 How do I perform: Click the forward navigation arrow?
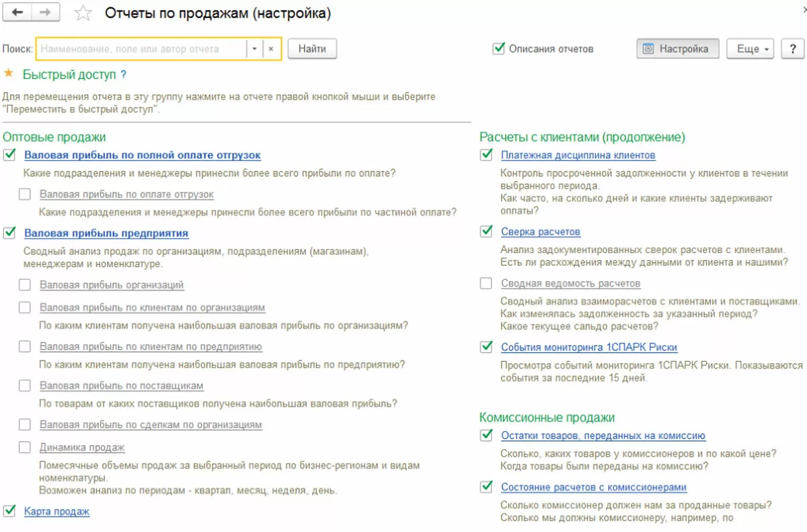(45, 13)
